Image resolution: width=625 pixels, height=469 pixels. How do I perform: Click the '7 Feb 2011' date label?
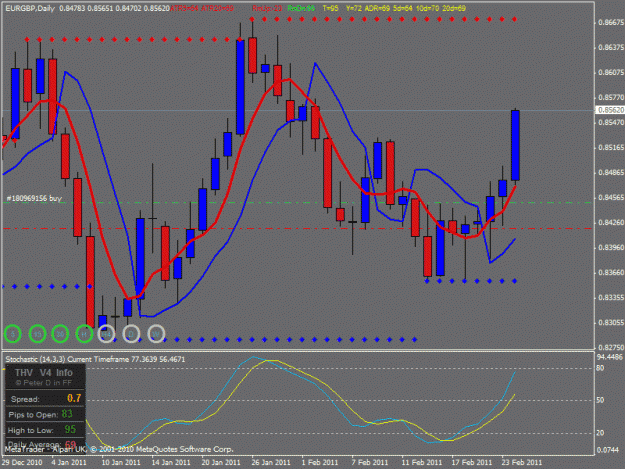coord(369,462)
